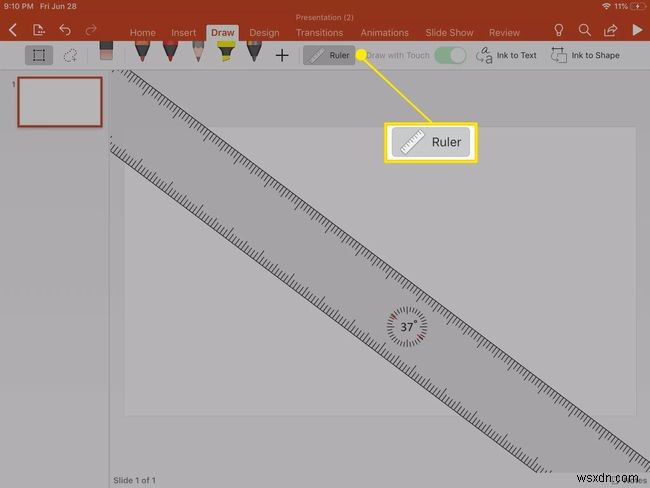This screenshot has width=650, height=488.
Task: Toggle the Ruler button in ribbon
Action: [x=329, y=55]
